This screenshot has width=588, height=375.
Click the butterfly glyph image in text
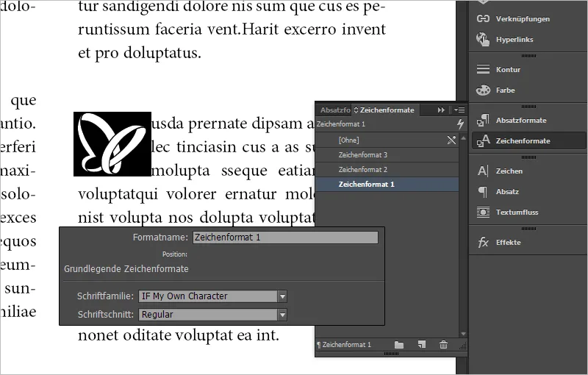pyautogui.click(x=112, y=144)
